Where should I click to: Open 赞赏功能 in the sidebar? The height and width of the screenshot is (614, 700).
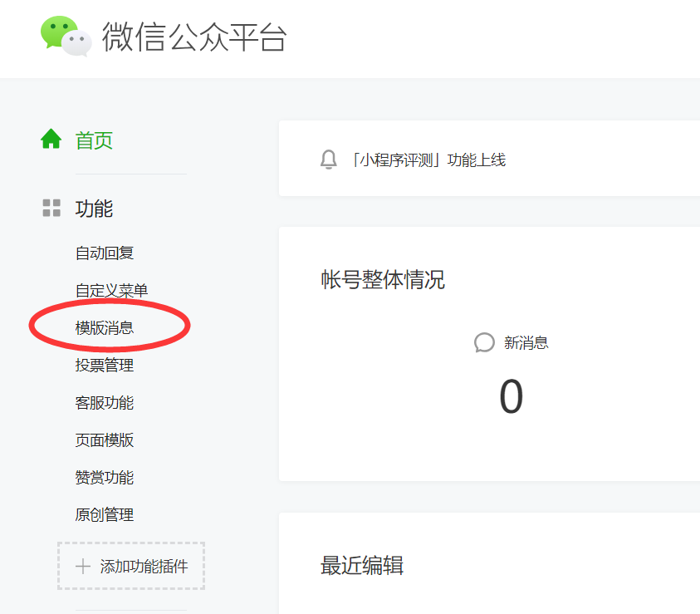[105, 478]
